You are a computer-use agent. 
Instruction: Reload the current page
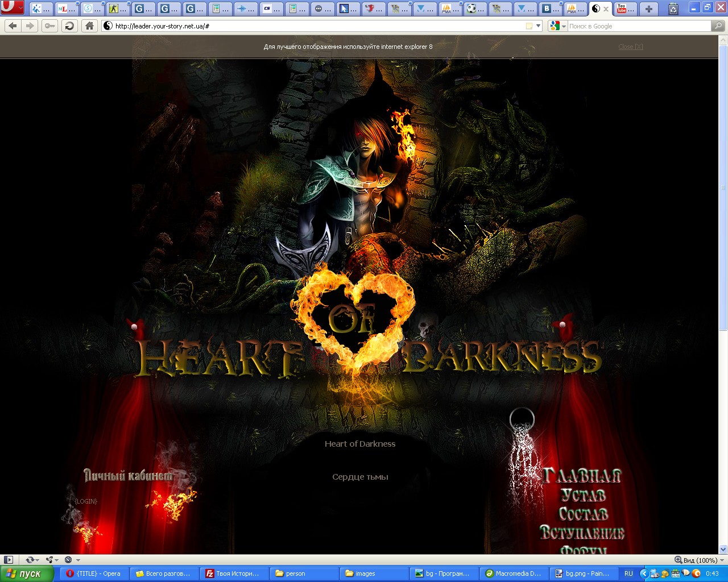tap(69, 26)
